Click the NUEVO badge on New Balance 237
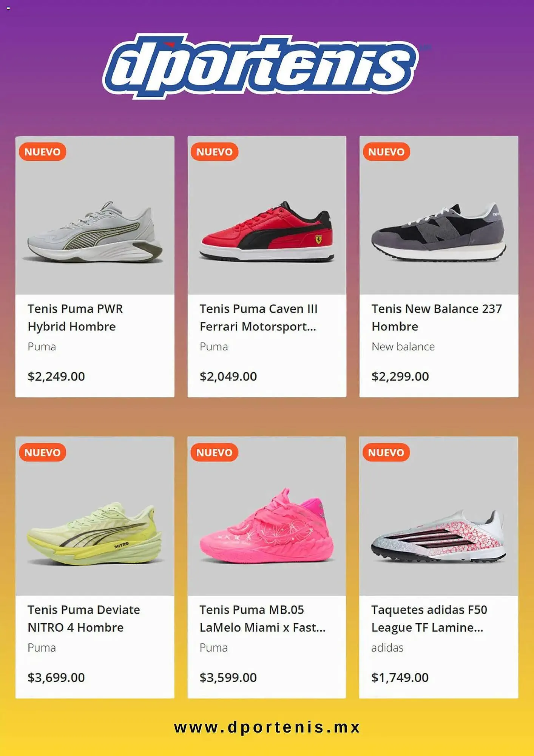The image size is (534, 756). click(386, 152)
